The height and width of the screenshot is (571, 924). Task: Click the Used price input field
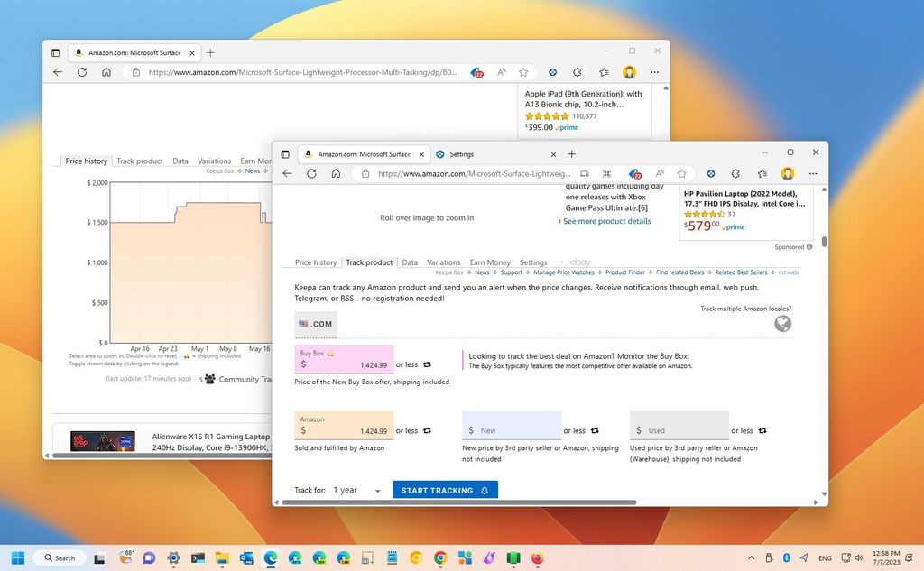(x=679, y=426)
